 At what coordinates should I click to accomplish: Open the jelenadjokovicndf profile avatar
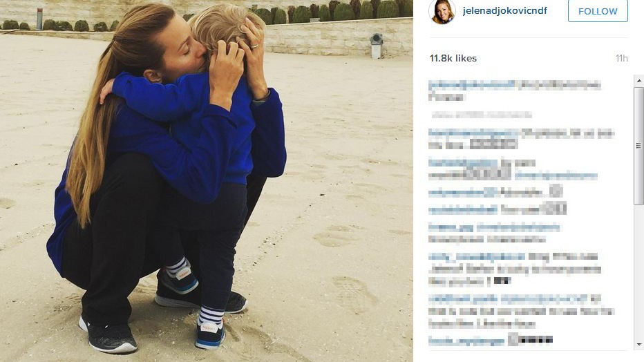[442, 10]
